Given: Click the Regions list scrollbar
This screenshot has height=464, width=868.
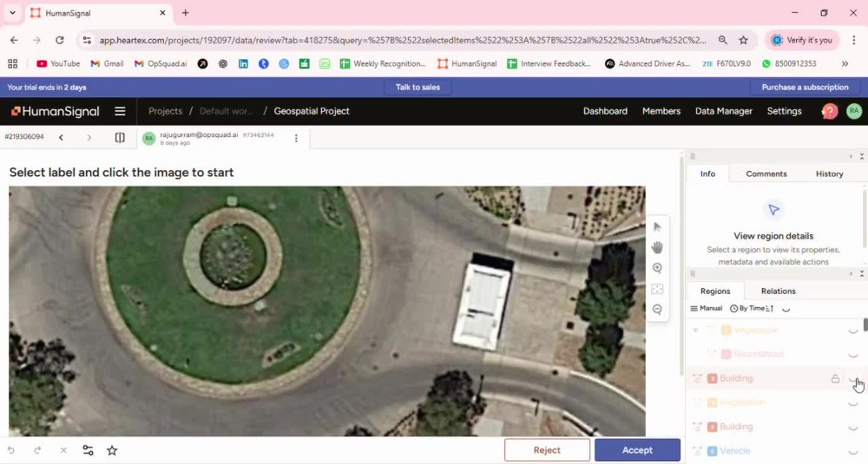Looking at the screenshot, I should click(x=865, y=324).
